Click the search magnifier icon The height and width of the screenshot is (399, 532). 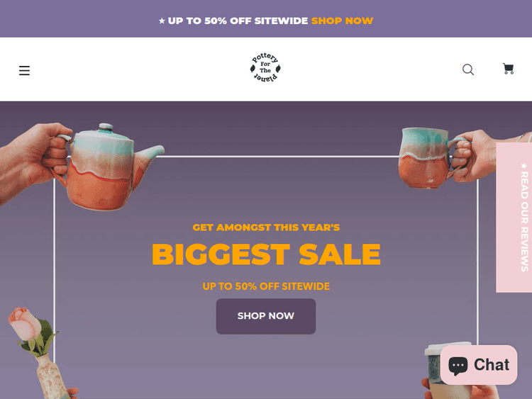click(x=468, y=69)
